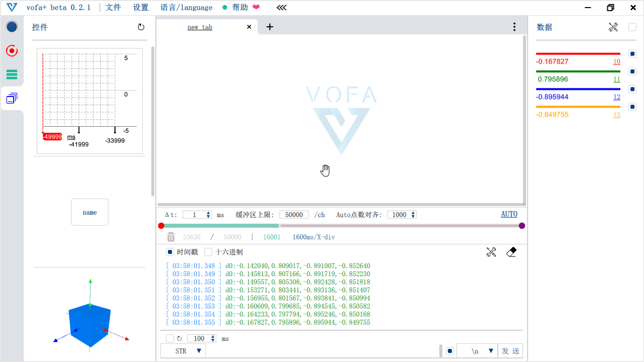The width and height of the screenshot is (644, 362).
Task: Open the three-dot tab options menu
Action: [514, 27]
